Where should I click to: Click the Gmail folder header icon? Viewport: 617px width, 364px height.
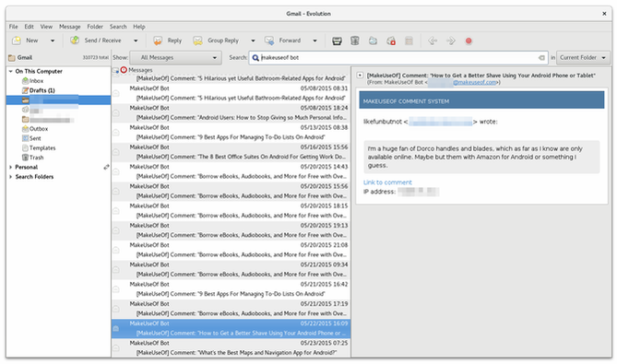click(12, 58)
